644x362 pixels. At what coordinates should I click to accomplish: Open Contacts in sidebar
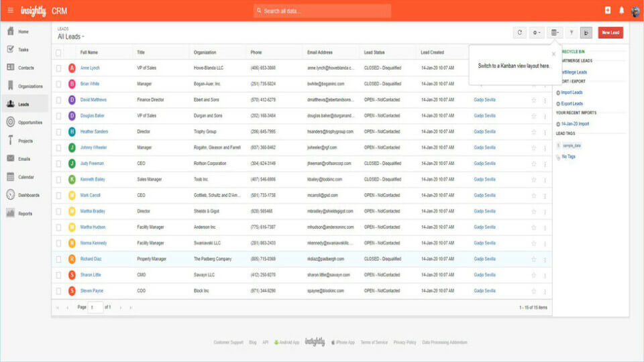[x=25, y=68]
